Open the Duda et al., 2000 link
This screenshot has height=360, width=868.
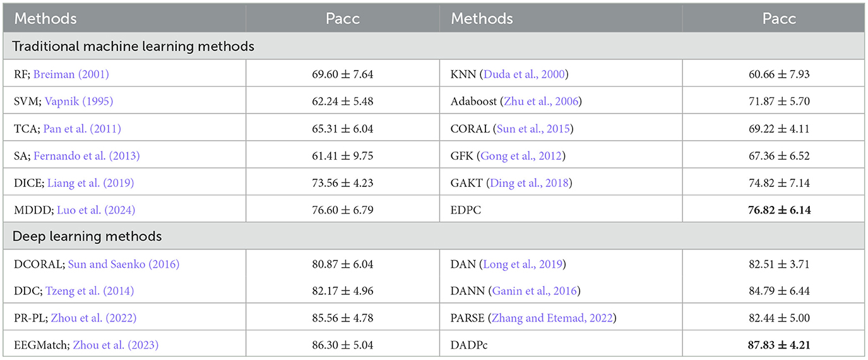tap(524, 75)
